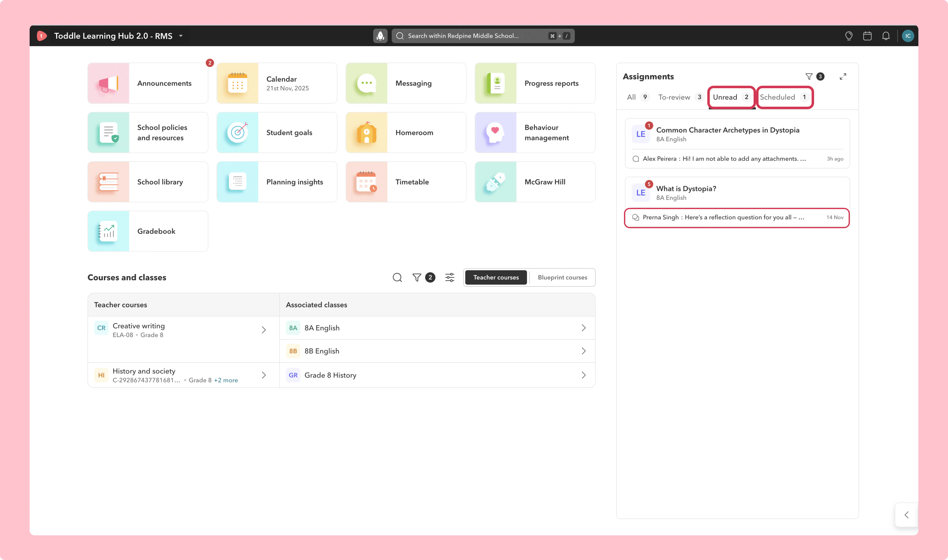This screenshot has height=560, width=948.
Task: Open the Announcements megaphone icon
Action: [x=108, y=83]
